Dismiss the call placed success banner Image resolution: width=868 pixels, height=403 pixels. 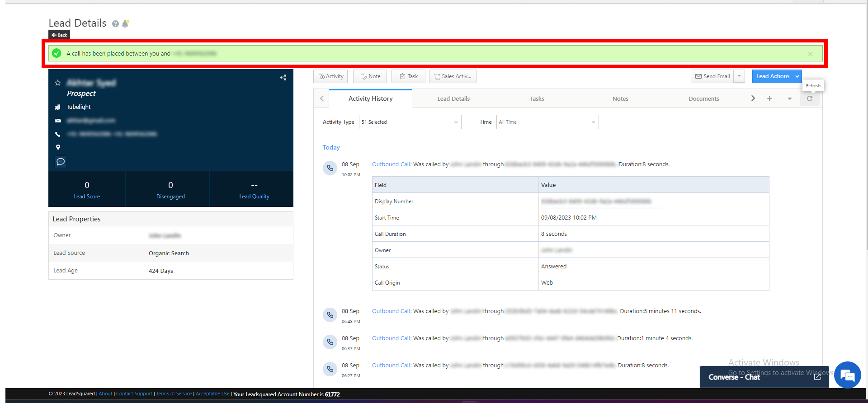click(810, 54)
